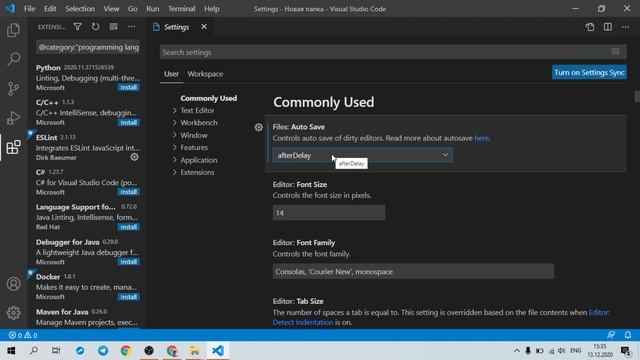Open editor more actions menu
Viewport: 640px width, 360px height.
click(625, 27)
